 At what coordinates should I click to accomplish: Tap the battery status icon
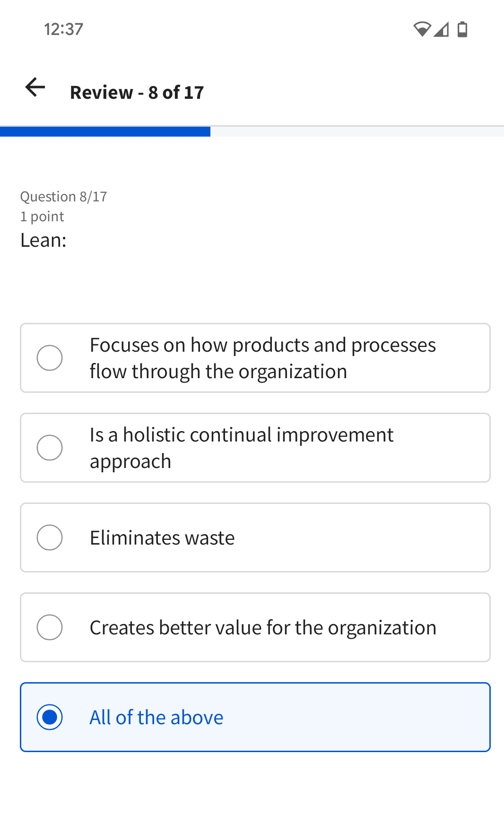click(x=462, y=29)
